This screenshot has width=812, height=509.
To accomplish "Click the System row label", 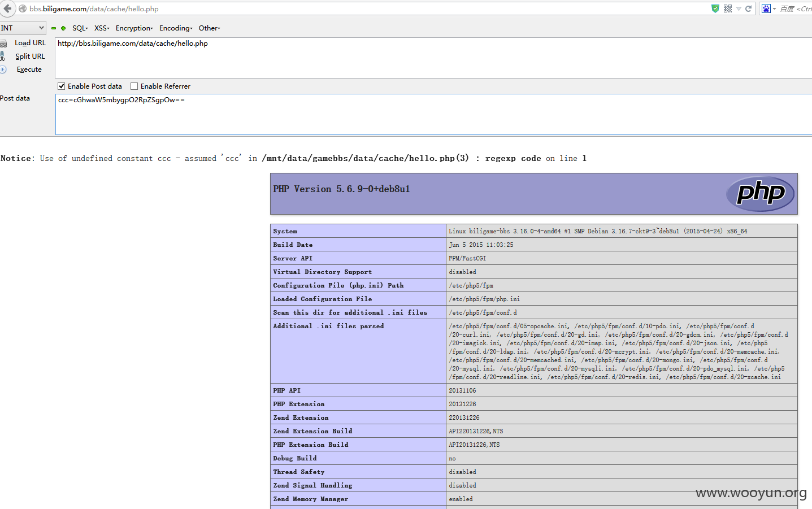I will pos(285,231).
